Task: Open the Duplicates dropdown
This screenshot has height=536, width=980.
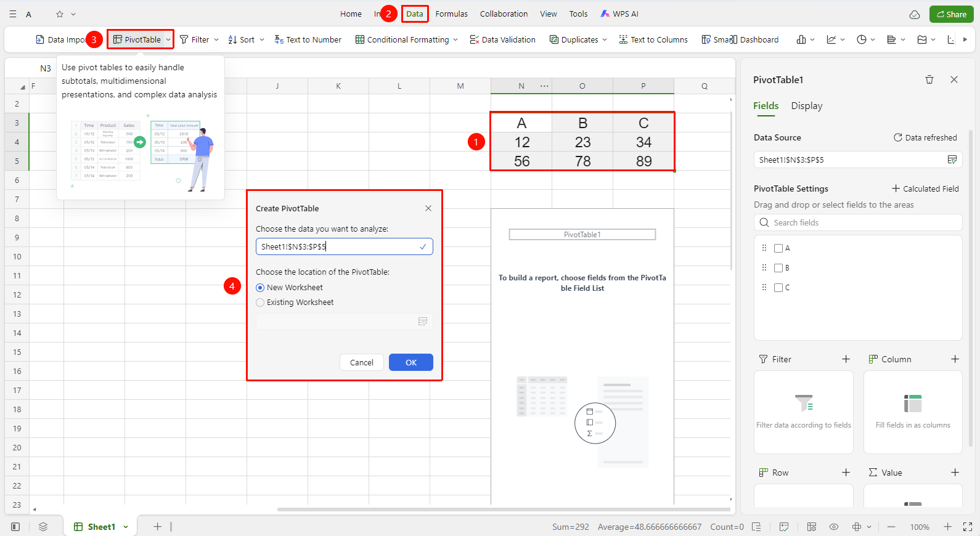Action: (x=605, y=39)
